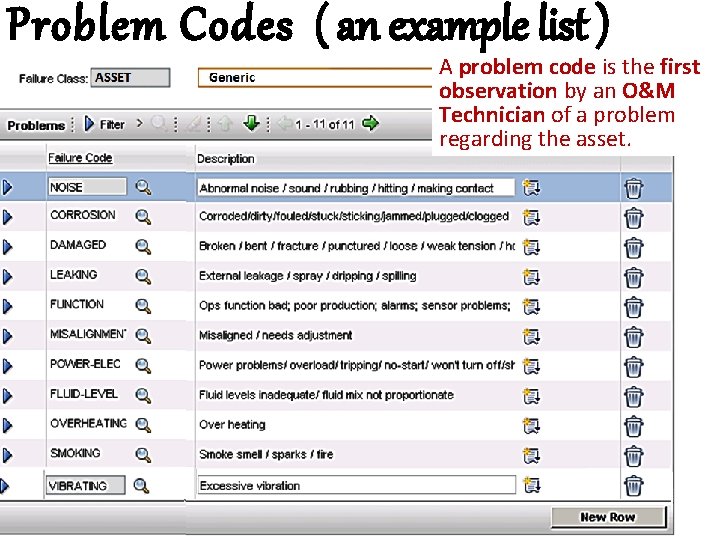The image size is (720, 540).
Task: Delete the NOISE row with trash icon
Action: point(634,188)
